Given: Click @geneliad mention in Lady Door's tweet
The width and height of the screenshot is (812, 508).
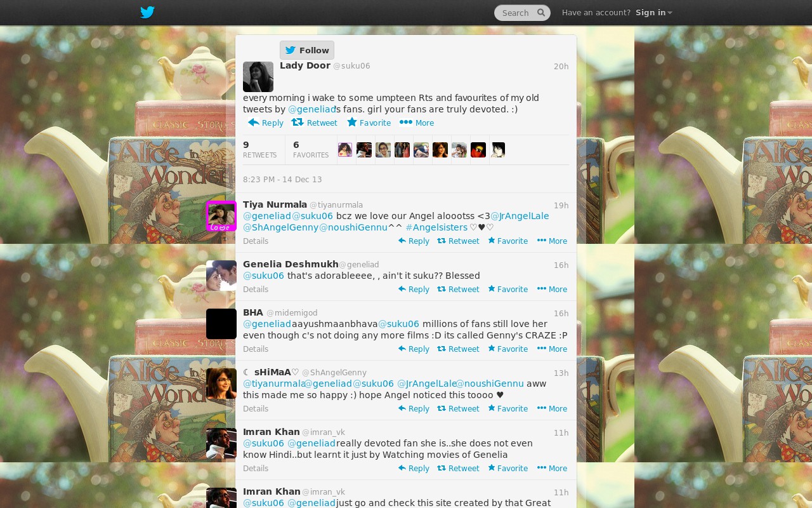Looking at the screenshot, I should click(311, 109).
